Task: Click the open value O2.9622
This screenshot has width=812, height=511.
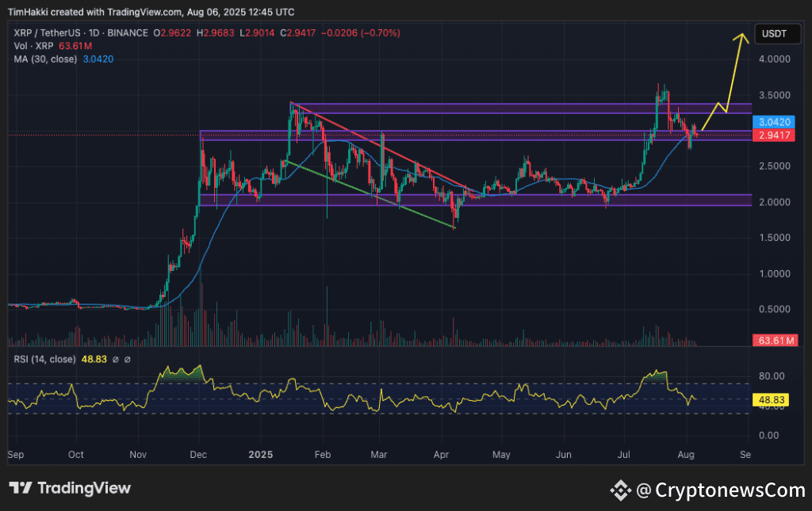Action: [172, 33]
